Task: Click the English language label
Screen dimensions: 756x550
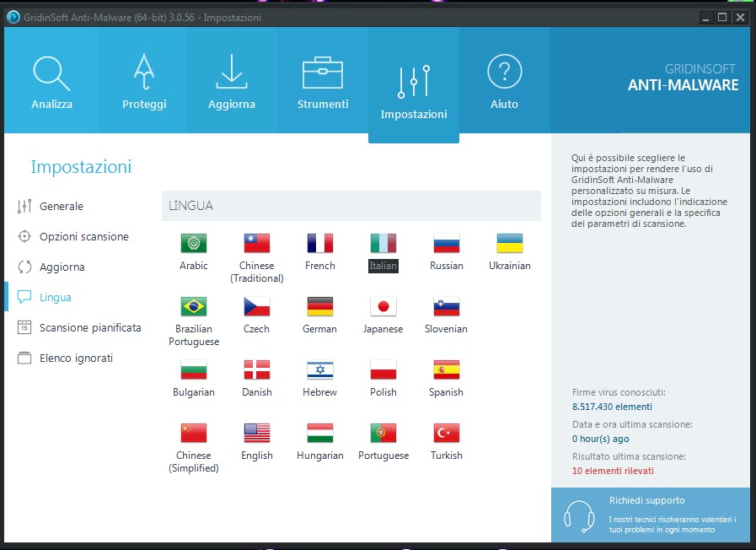Action: pyautogui.click(x=256, y=456)
